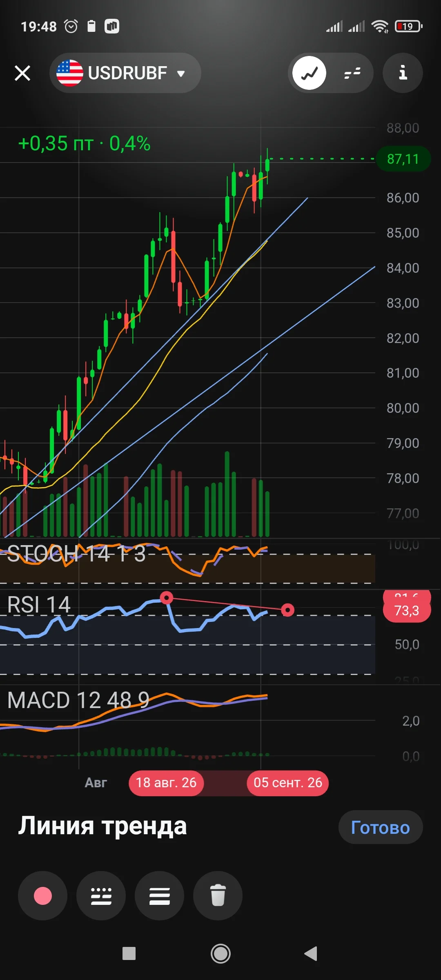Close the chart with the X icon
Viewport: 441px width, 980px height.
click(x=22, y=73)
